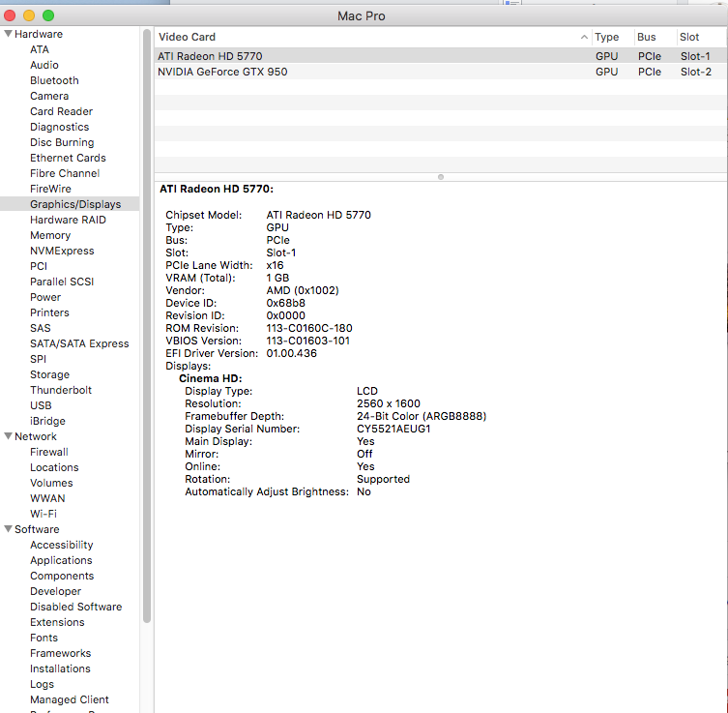Collapse the Network section triangle
This screenshot has width=728, height=713.
point(8,436)
